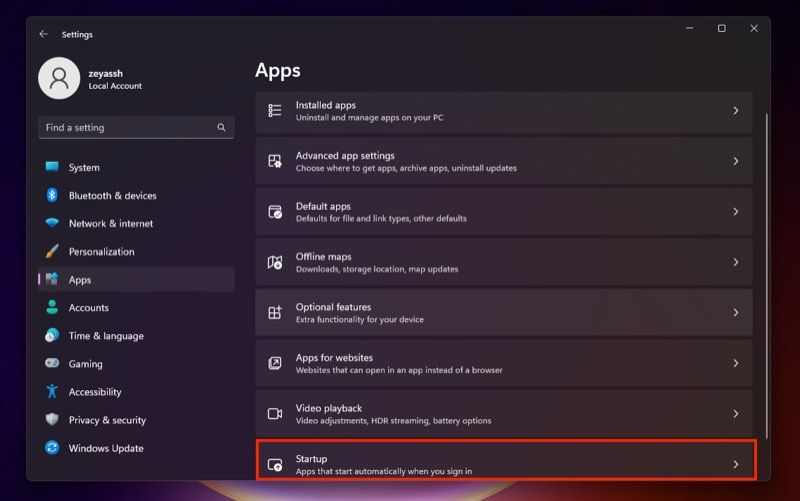Open the System settings category
Screen dimensions: 800x501
84,168
